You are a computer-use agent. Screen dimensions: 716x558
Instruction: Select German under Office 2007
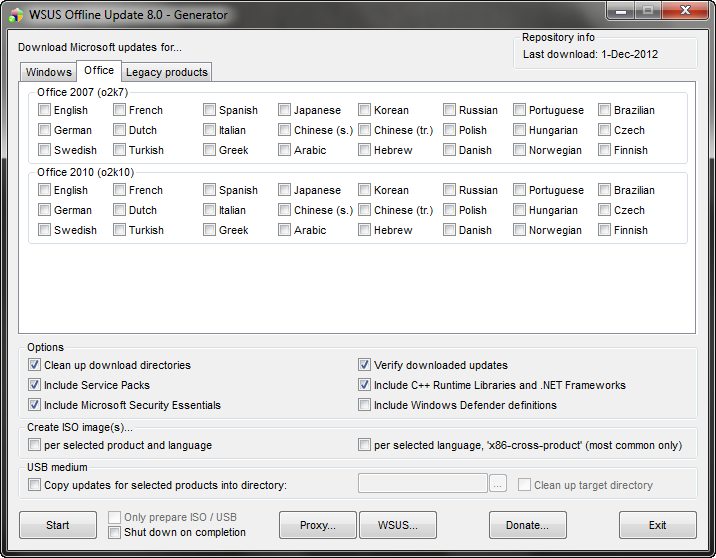coord(44,130)
